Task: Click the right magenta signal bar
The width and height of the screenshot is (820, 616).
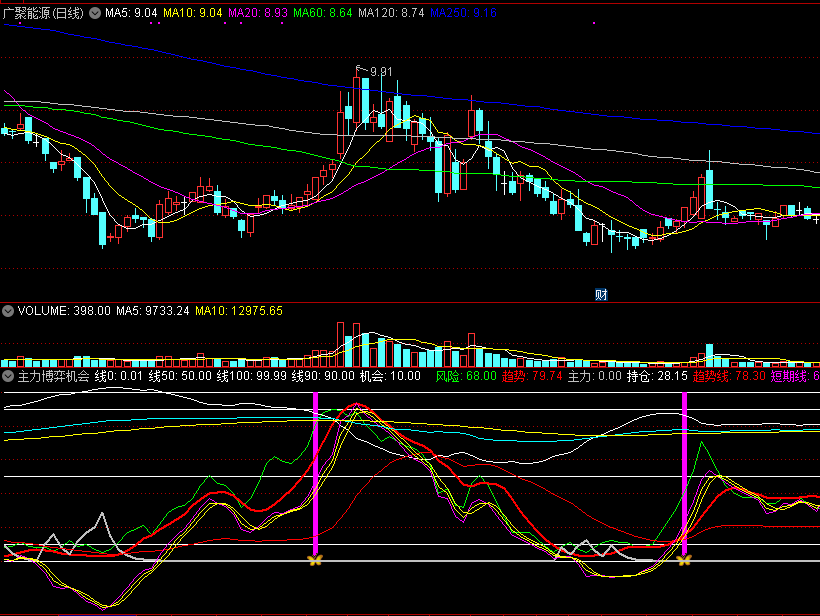Action: 684,473
